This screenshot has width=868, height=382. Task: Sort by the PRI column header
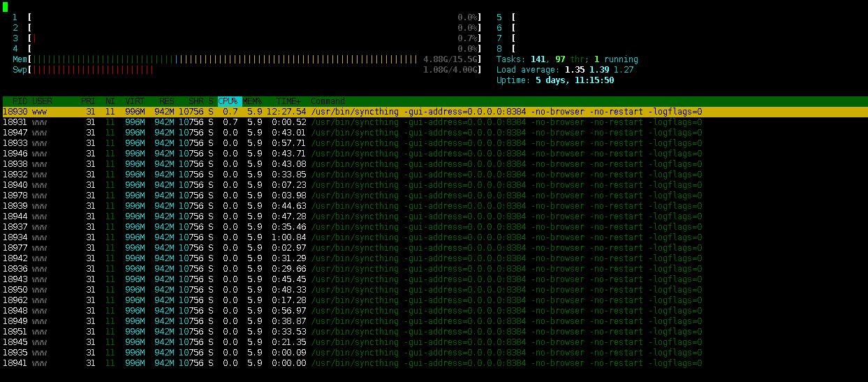(x=87, y=101)
